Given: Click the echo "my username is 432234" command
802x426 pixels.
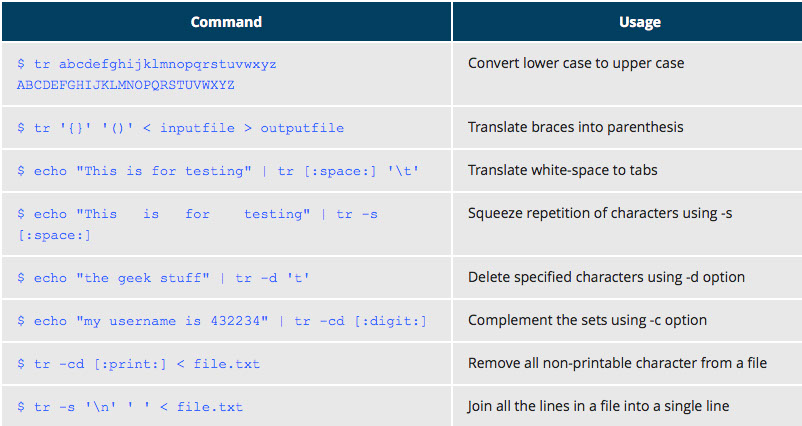Looking at the screenshot, I should tap(222, 321).
